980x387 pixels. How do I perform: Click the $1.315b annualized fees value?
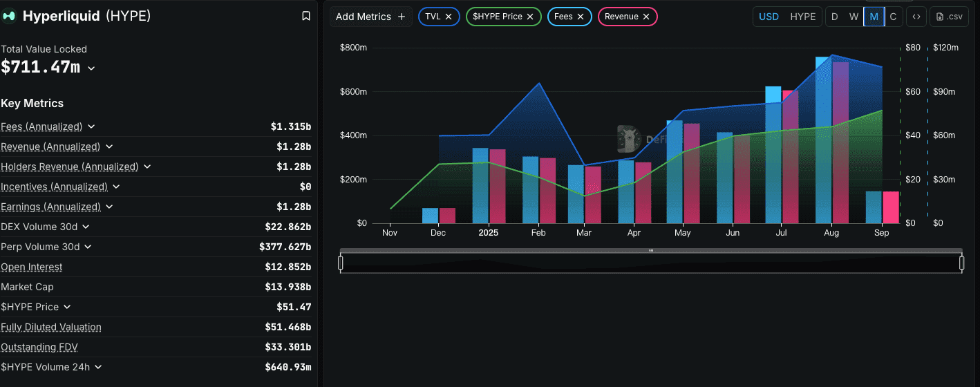tap(291, 126)
